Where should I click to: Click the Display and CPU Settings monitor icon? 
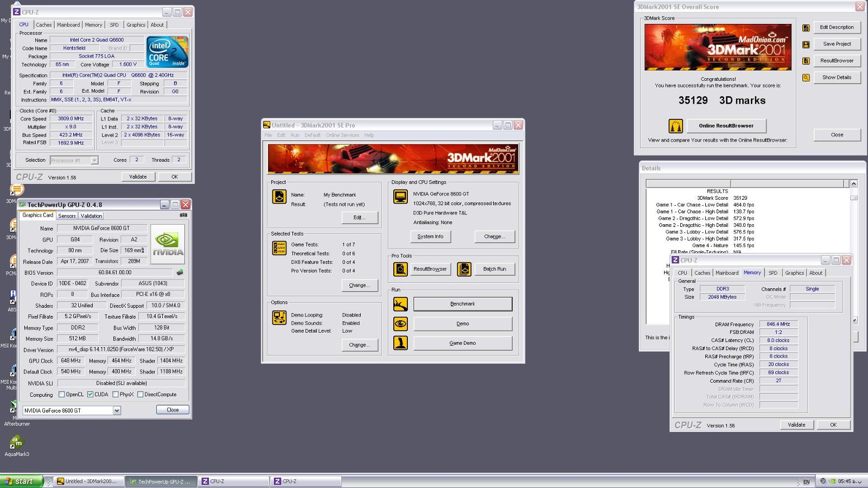[400, 197]
